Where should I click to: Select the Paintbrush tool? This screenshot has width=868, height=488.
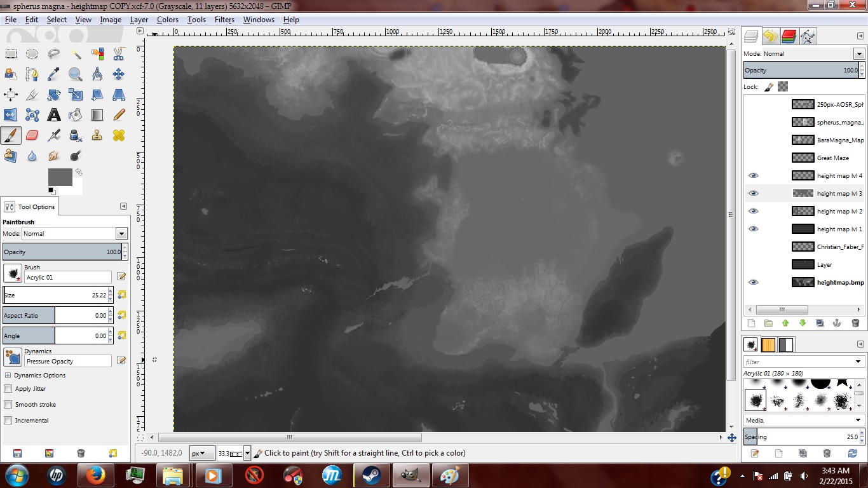[11, 135]
